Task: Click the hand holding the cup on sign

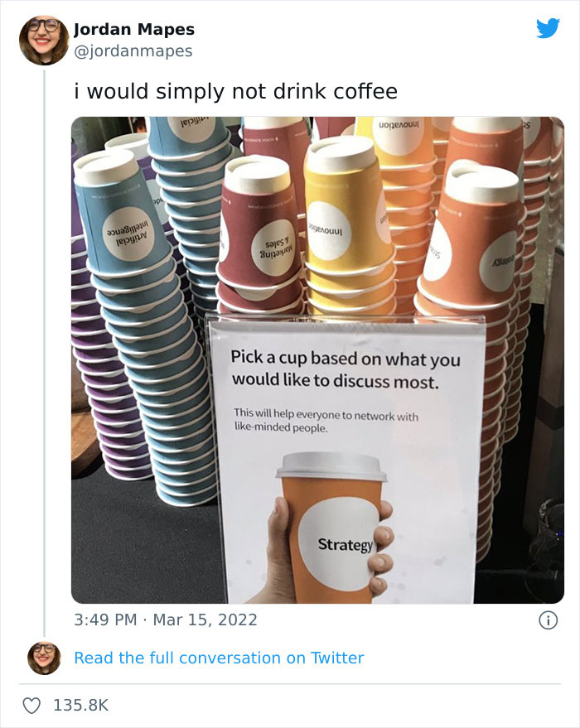Action: (x=278, y=552)
